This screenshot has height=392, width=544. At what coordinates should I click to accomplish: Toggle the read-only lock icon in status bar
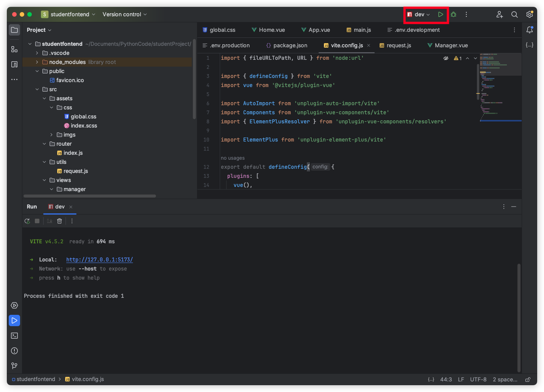pyautogui.click(x=528, y=380)
